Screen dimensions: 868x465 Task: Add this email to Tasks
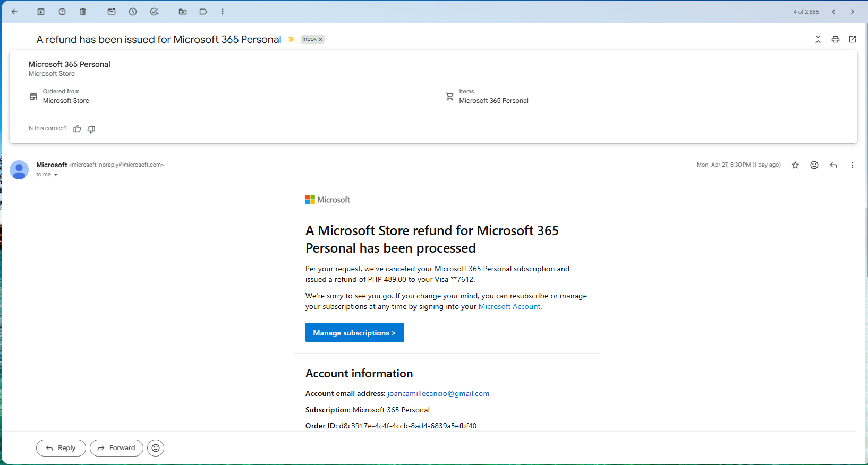pyautogui.click(x=154, y=12)
